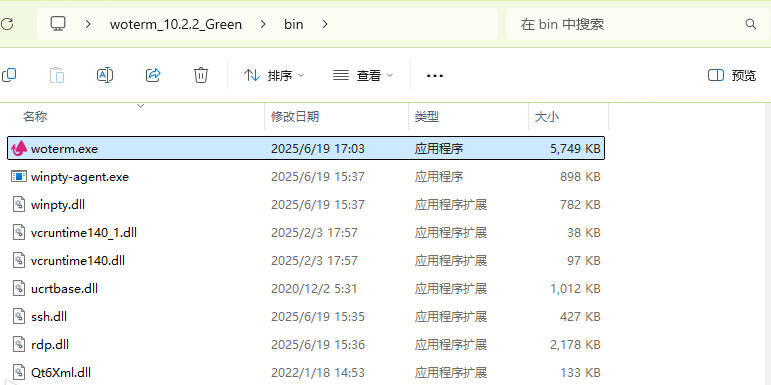Click the Qt6Xml.dll file icon
Image resolution: width=771 pixels, height=385 pixels.
click(x=19, y=372)
